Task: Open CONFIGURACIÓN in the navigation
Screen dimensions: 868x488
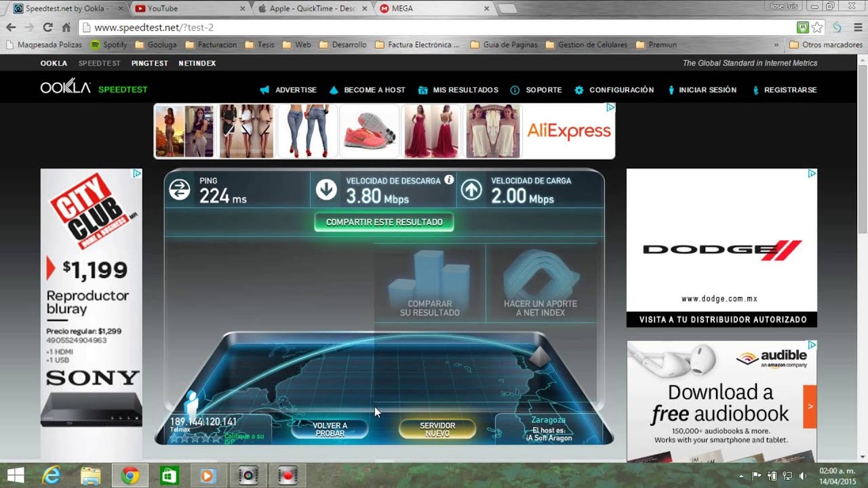Action: [614, 89]
